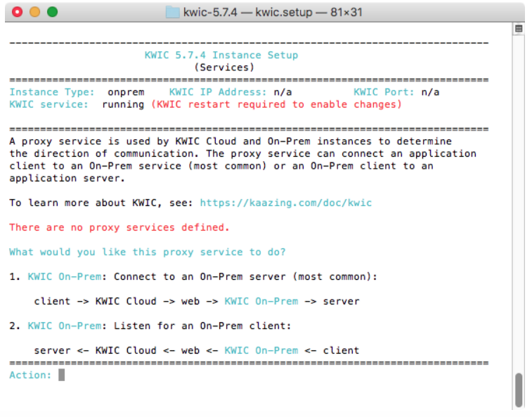
Task: Click the 'application server.' paragraph ending
Action: [67, 179]
